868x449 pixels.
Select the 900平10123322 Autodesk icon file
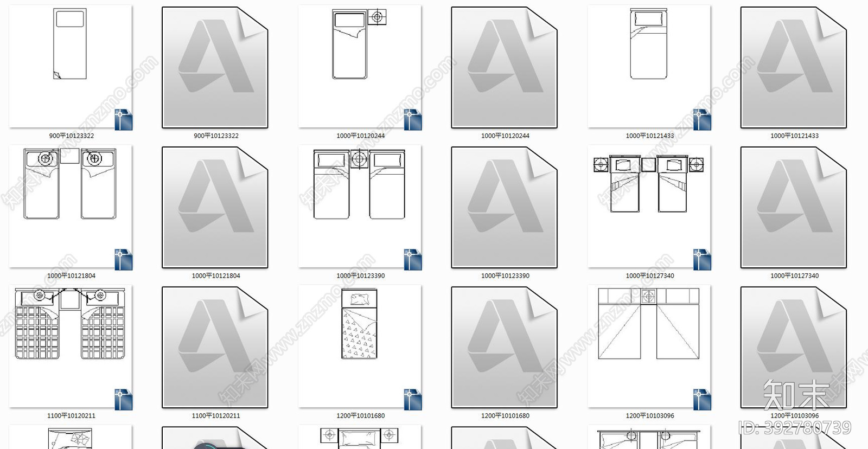pos(215,67)
